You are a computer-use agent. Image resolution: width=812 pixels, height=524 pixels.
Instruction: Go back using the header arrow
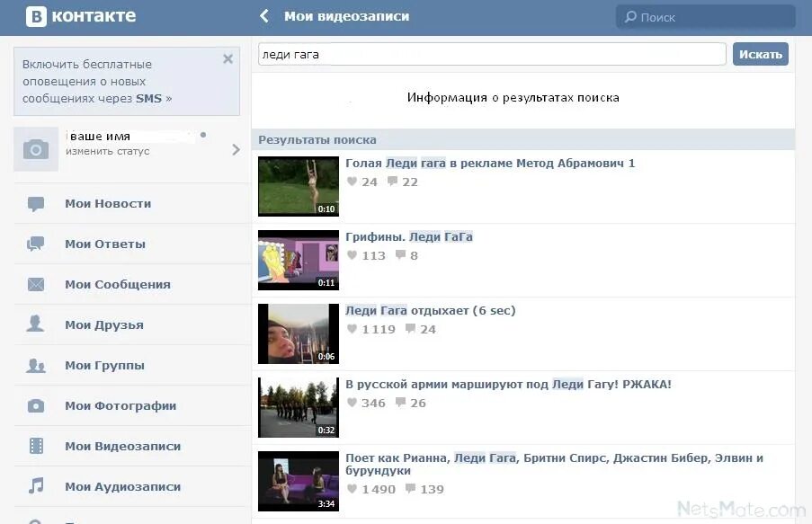pyautogui.click(x=264, y=16)
